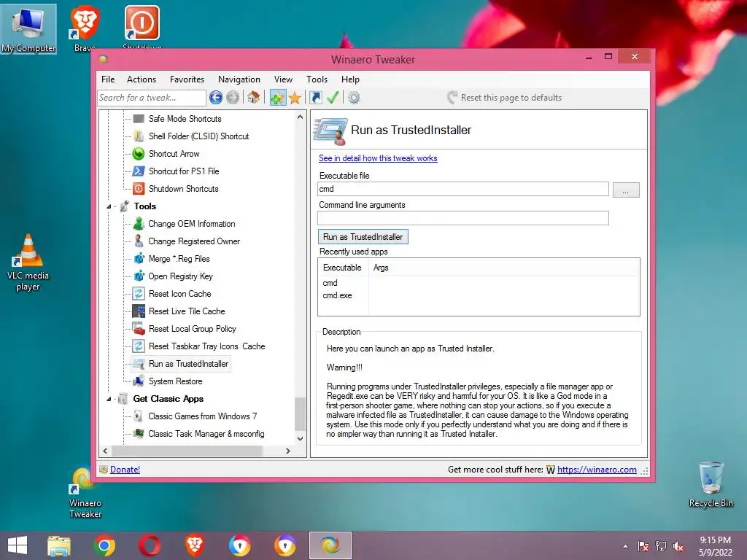Click the Reset Icon Cache icon
747x560 pixels.
(139, 293)
